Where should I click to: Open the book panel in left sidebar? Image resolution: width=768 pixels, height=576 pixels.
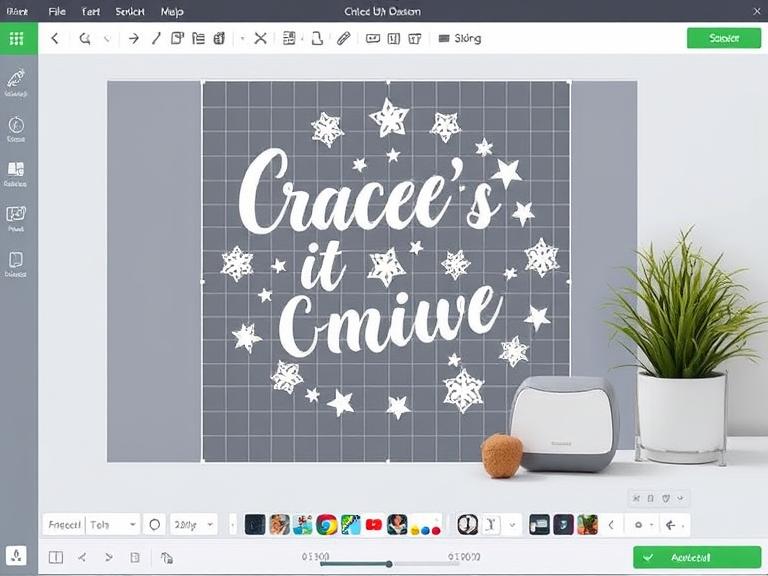point(16,174)
